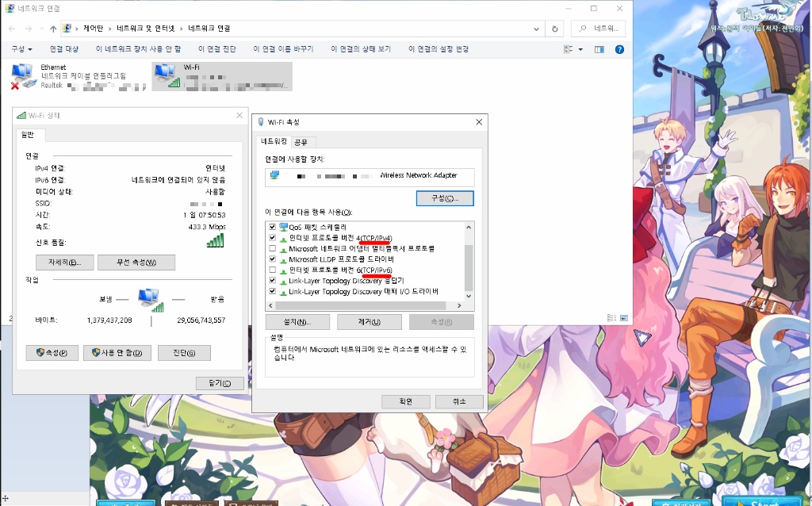The image size is (812, 506).
Task: Toggle Link-Layer Topology Discovery 응답기 checkbox
Action: [273, 281]
